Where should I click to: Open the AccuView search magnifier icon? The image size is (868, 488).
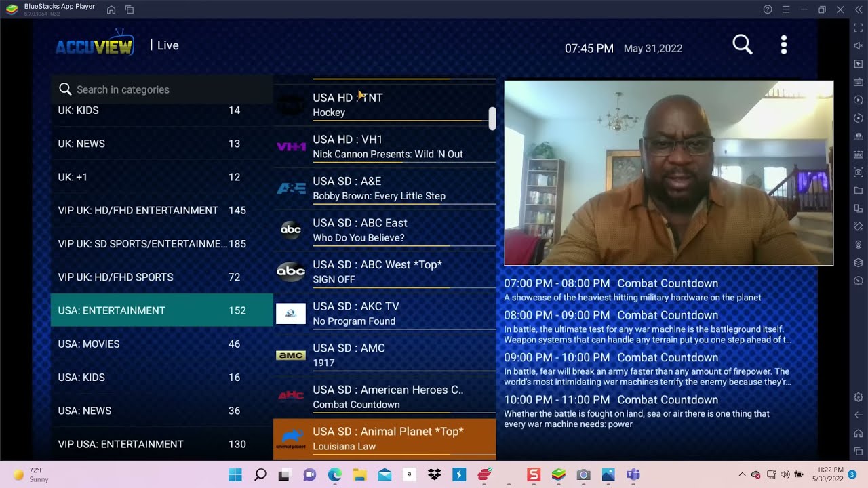point(743,45)
